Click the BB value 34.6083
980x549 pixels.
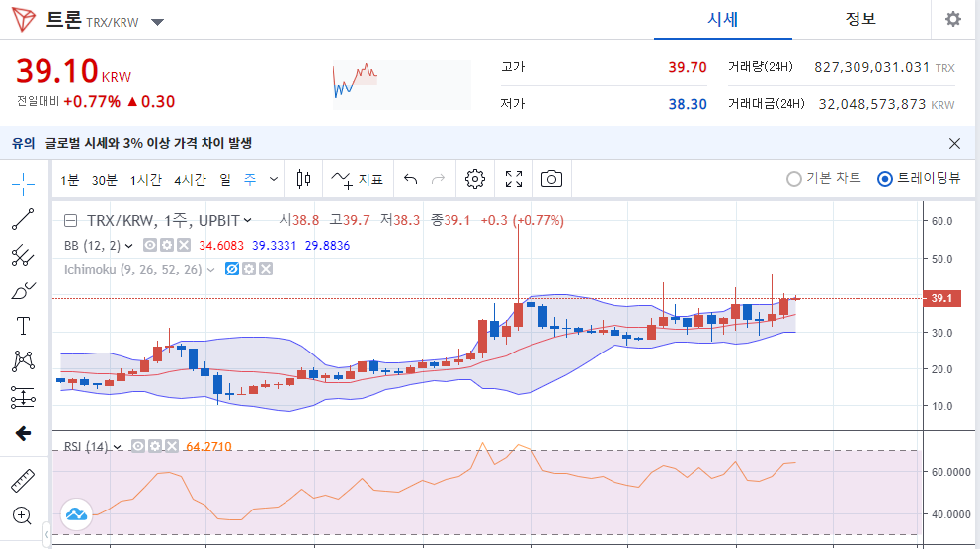point(221,246)
